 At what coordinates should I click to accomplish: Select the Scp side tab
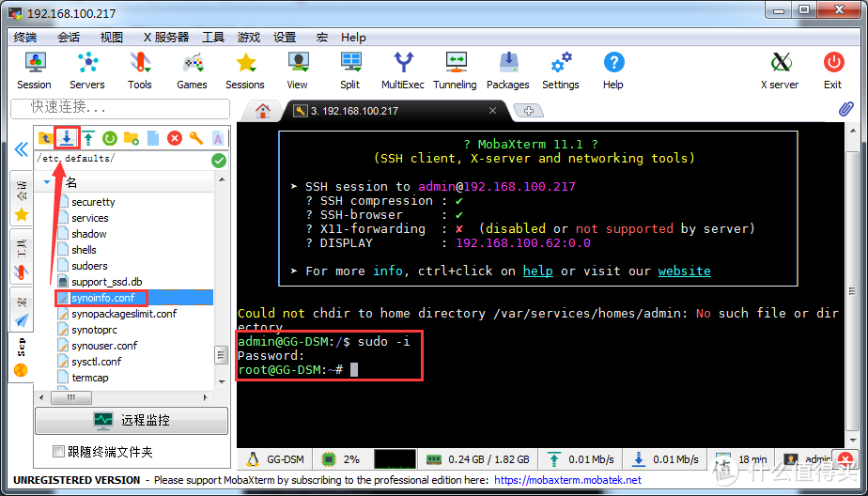(x=21, y=356)
